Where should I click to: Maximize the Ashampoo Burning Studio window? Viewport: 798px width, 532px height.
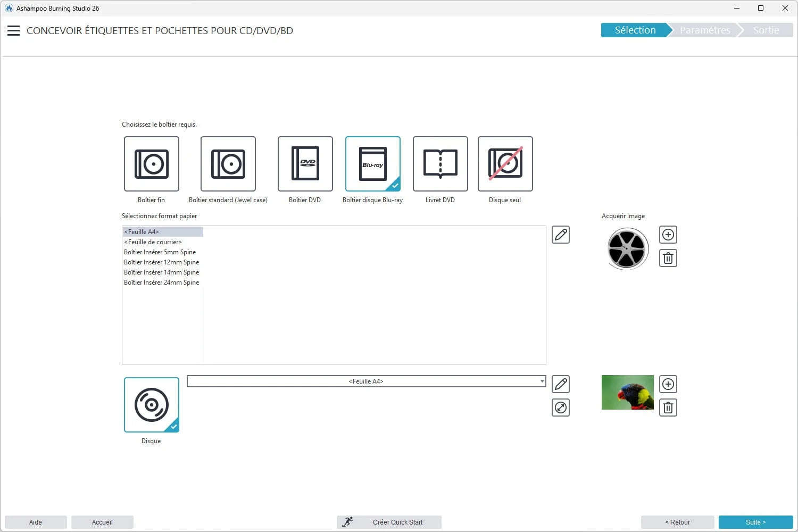[761, 8]
